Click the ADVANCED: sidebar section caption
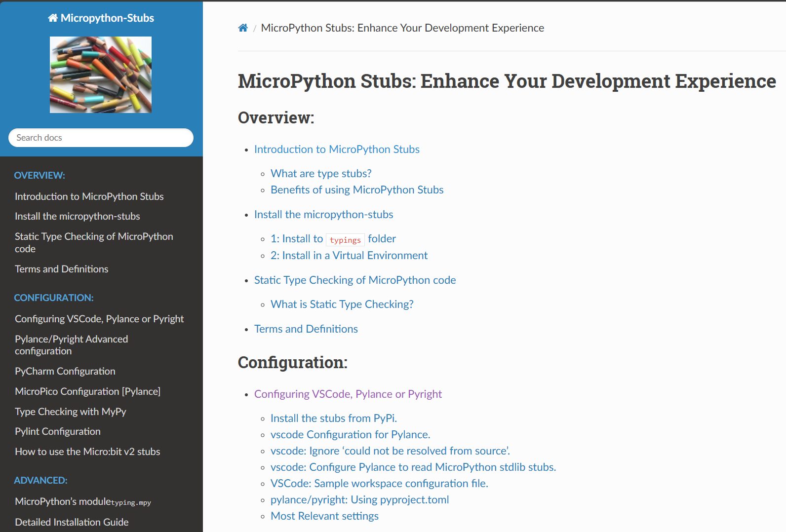The height and width of the screenshot is (532, 786). pyautogui.click(x=40, y=481)
